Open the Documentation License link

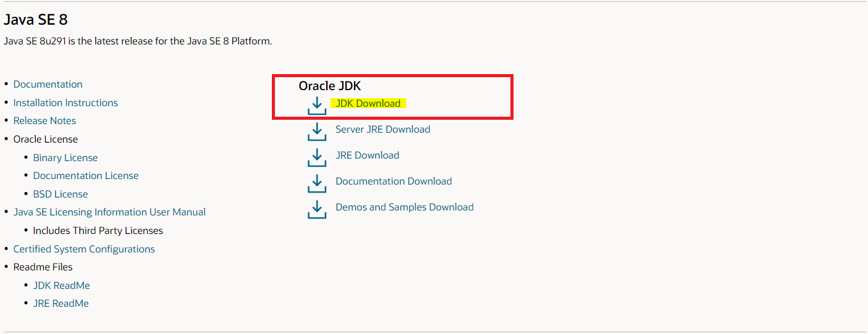(x=86, y=175)
